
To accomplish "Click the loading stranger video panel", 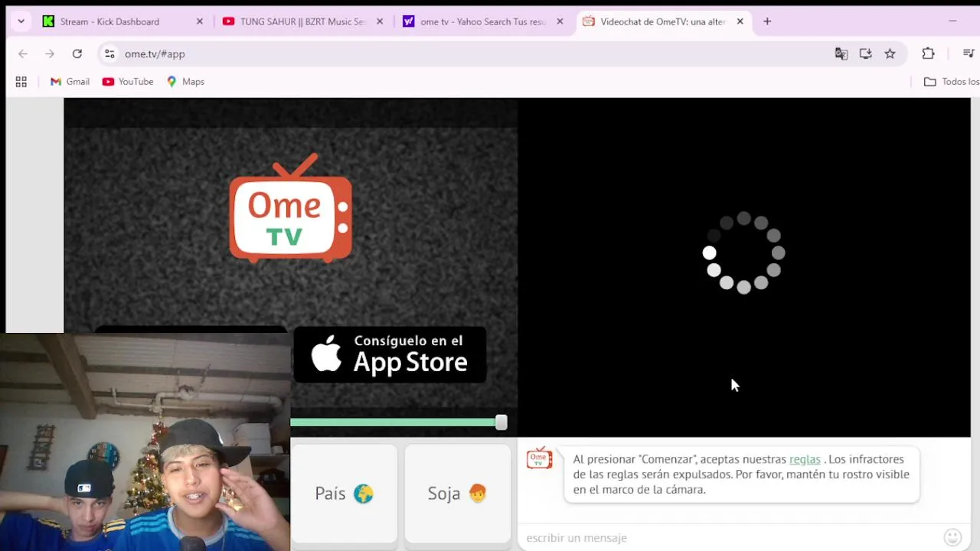I will pos(744,267).
